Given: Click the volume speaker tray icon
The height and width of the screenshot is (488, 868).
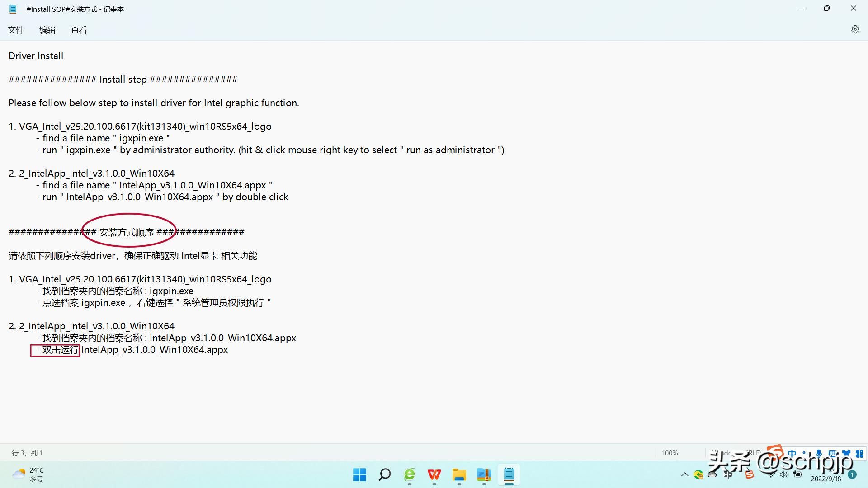Looking at the screenshot, I should [x=783, y=474].
